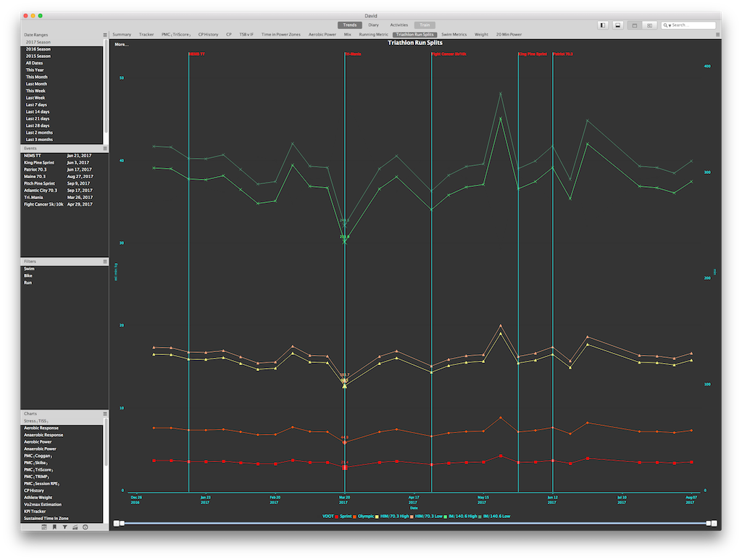This screenshot has height=560, width=742.
Task: Click the chart icon in sidebar footer
Action: point(75,527)
